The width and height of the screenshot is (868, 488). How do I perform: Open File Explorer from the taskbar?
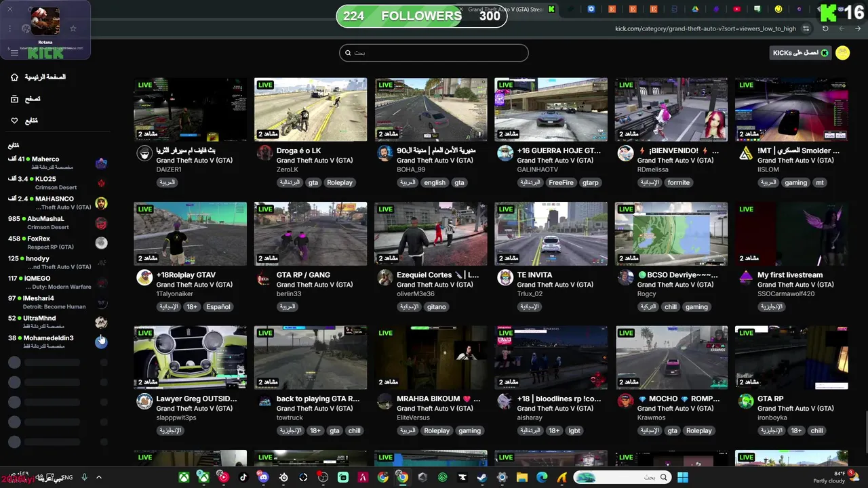point(521,477)
